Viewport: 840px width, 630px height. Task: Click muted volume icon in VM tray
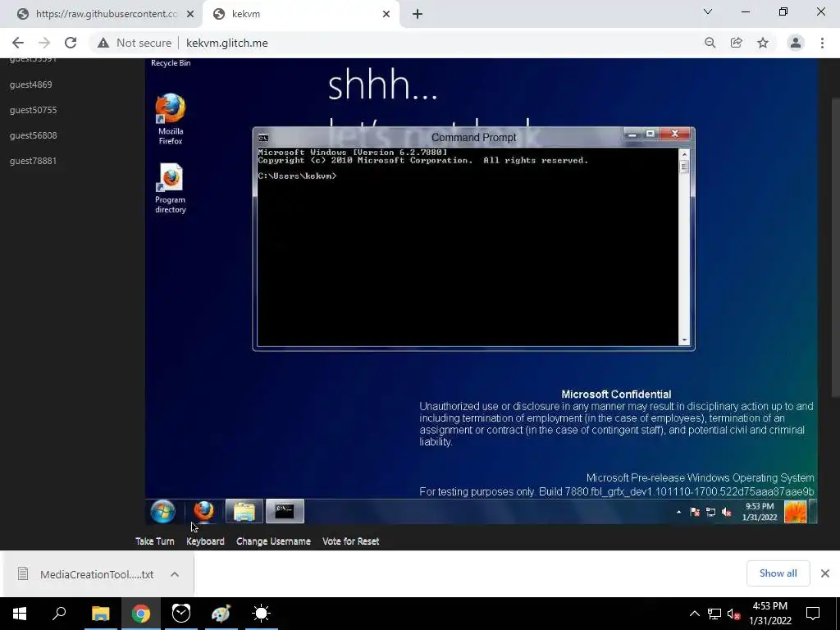[x=727, y=512]
